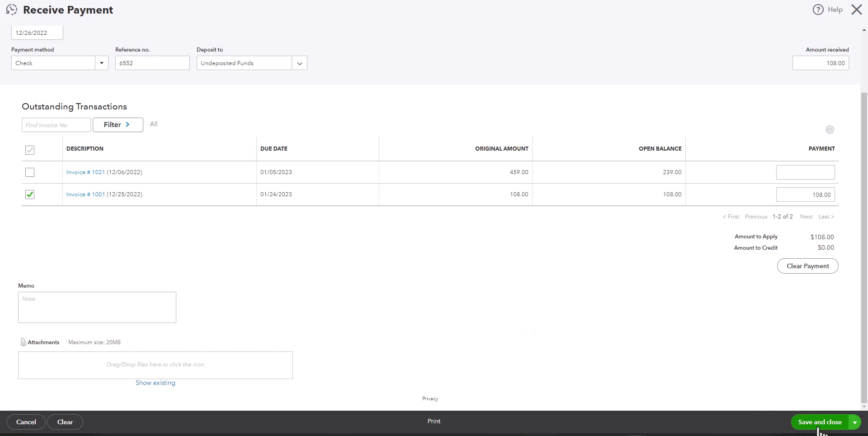Expand the Deposit to dropdown
The width and height of the screenshot is (868, 436).
coord(299,63)
